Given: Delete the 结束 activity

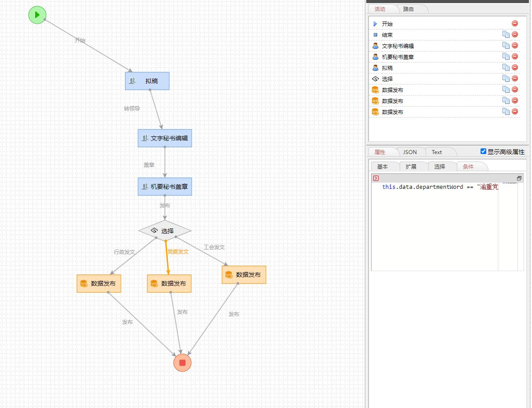Looking at the screenshot, I should (x=515, y=34).
